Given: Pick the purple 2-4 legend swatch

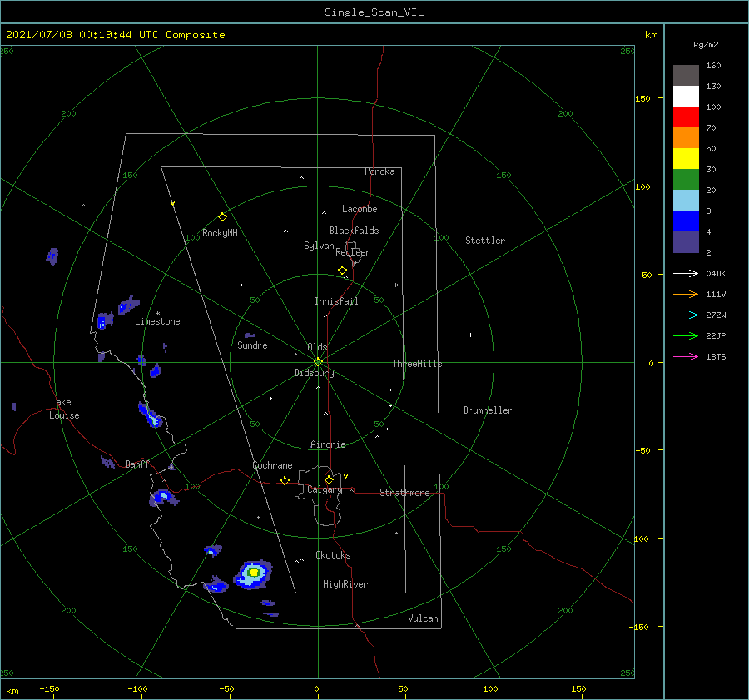Looking at the screenshot, I should click(x=686, y=242).
